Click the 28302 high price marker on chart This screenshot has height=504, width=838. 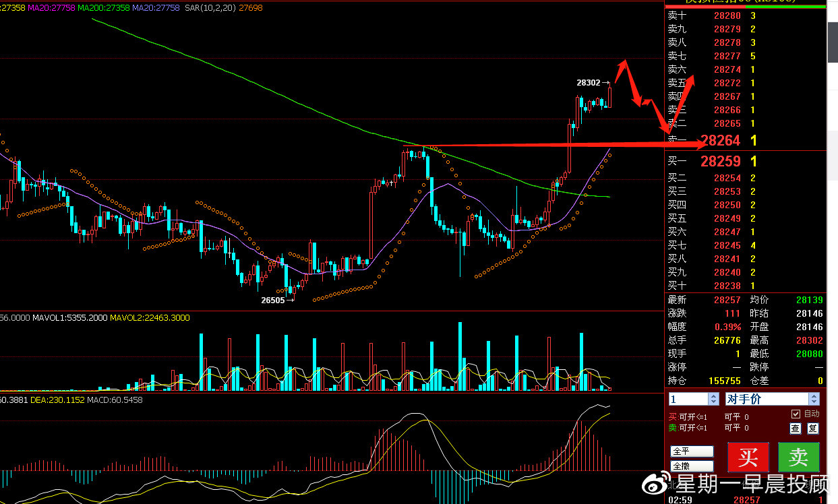[588, 83]
